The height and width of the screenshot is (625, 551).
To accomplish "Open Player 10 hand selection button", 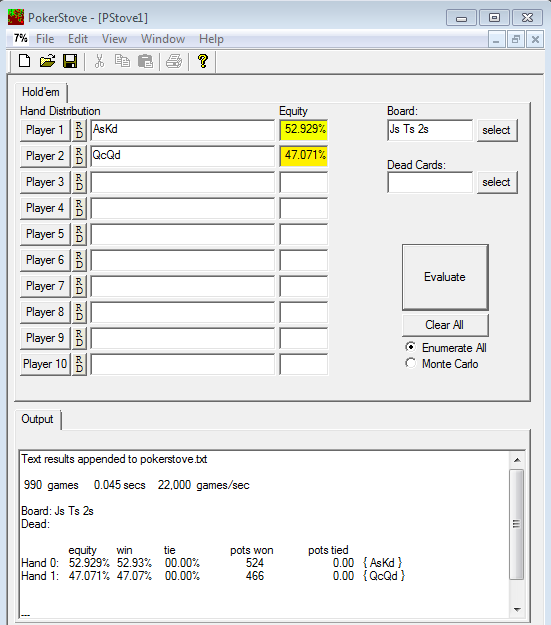I will click(45, 364).
